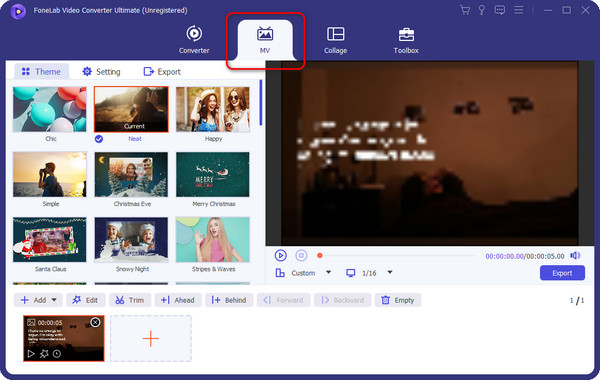Screen dimensions: 600x380
Task: Click the Trim button
Action: tap(130, 300)
